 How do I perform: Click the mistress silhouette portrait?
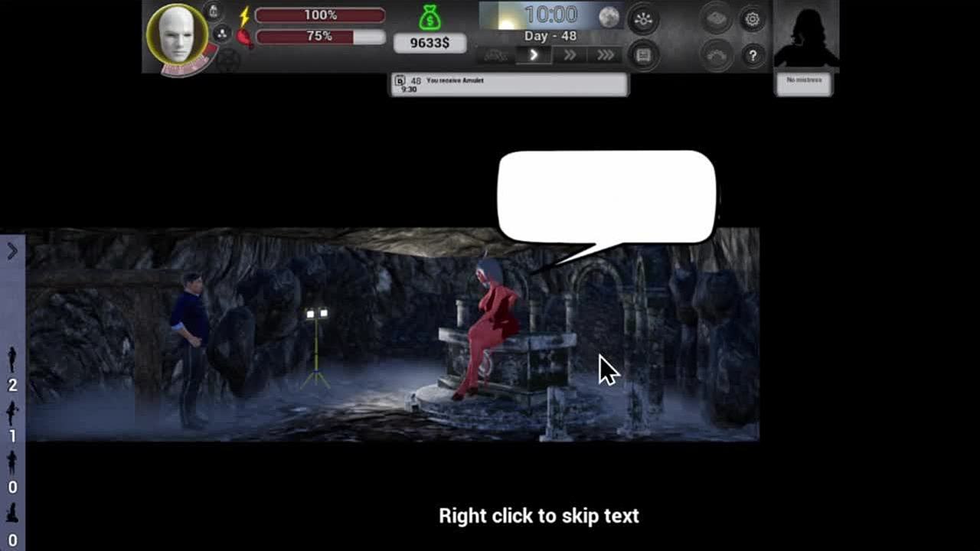pos(805,36)
